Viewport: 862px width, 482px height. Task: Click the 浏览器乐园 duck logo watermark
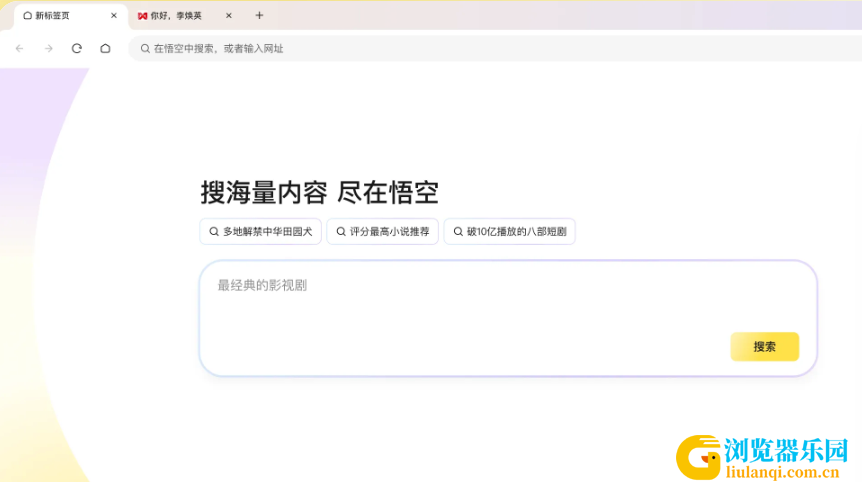(x=700, y=457)
